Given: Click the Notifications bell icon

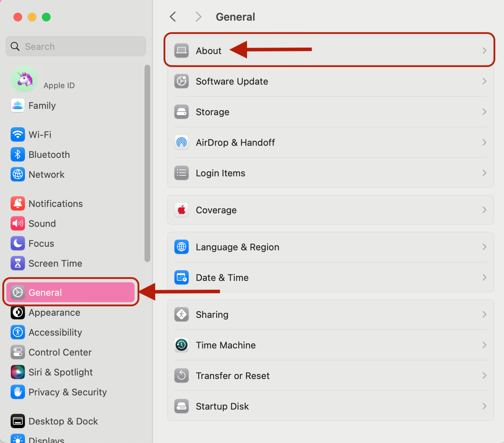Looking at the screenshot, I should click(x=18, y=203).
